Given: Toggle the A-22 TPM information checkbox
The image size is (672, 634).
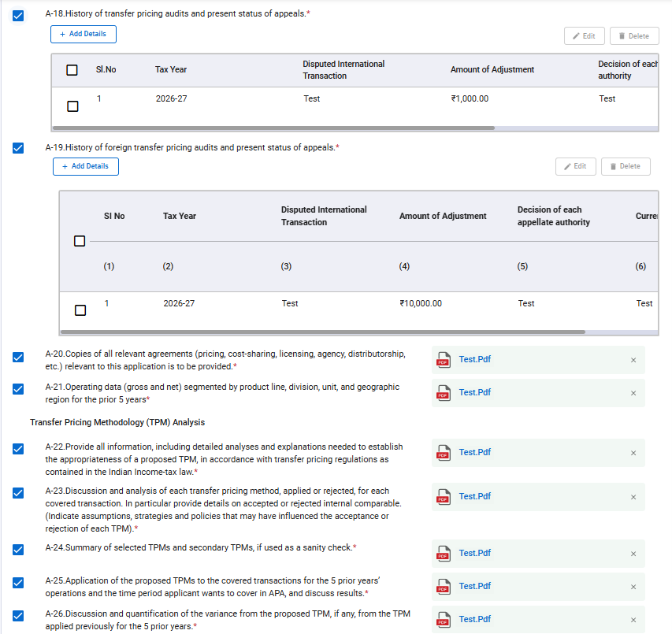Looking at the screenshot, I should [x=18, y=449].
